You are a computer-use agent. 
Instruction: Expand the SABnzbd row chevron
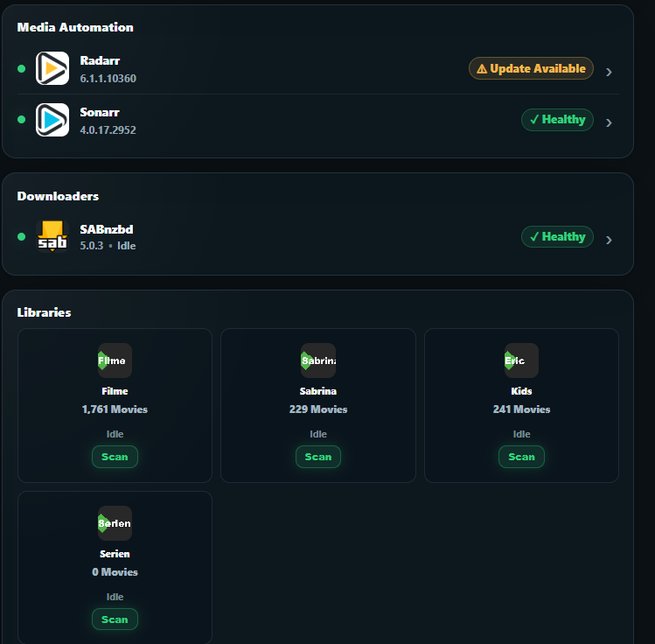tap(609, 240)
